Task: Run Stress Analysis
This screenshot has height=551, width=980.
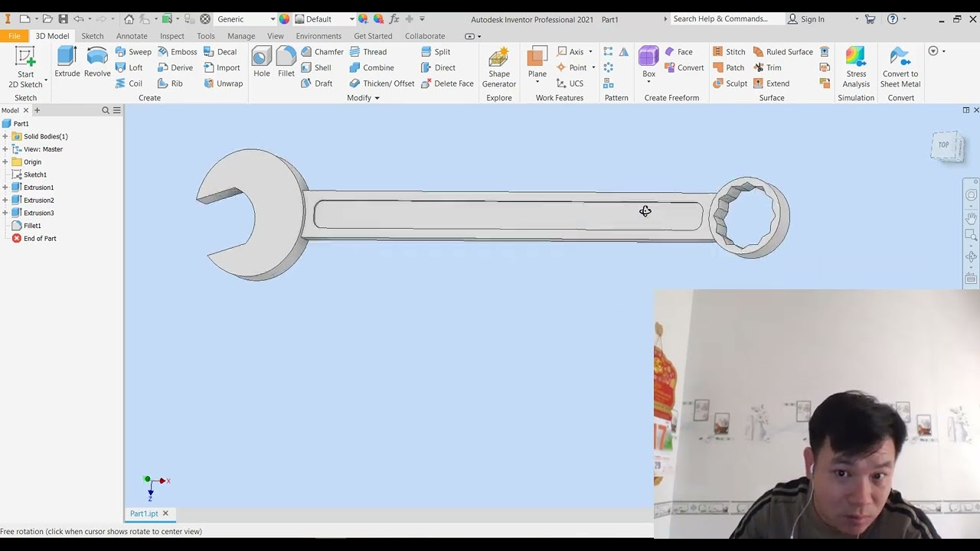Action: pos(856,67)
